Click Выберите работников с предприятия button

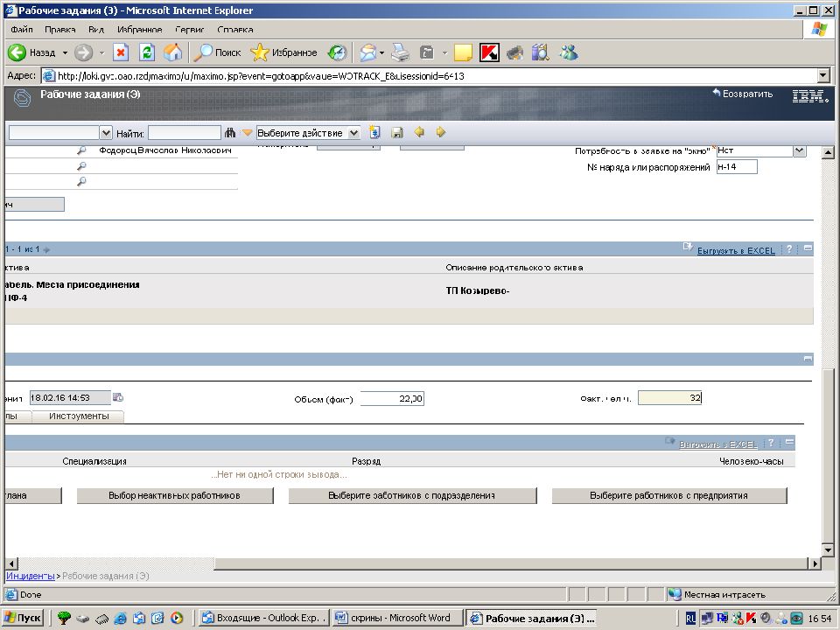coord(669,495)
